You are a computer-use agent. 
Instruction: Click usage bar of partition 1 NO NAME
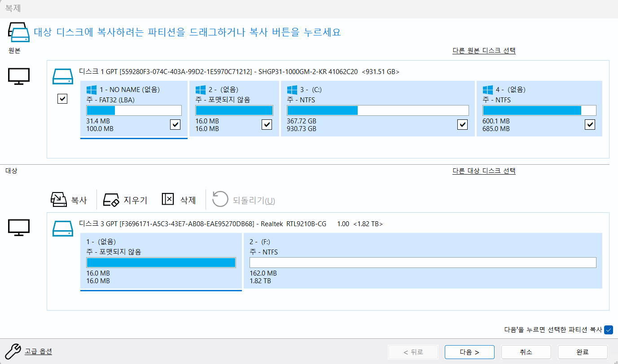(x=134, y=110)
